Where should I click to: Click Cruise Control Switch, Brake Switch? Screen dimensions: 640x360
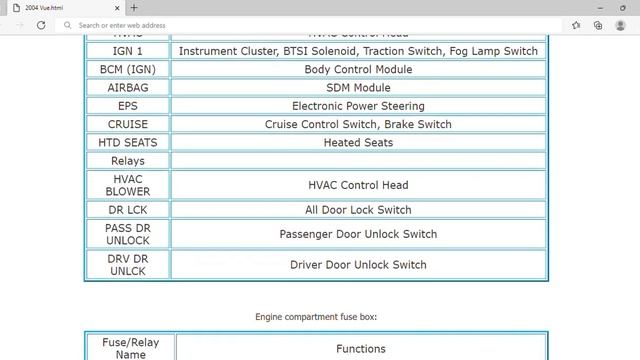coord(358,124)
